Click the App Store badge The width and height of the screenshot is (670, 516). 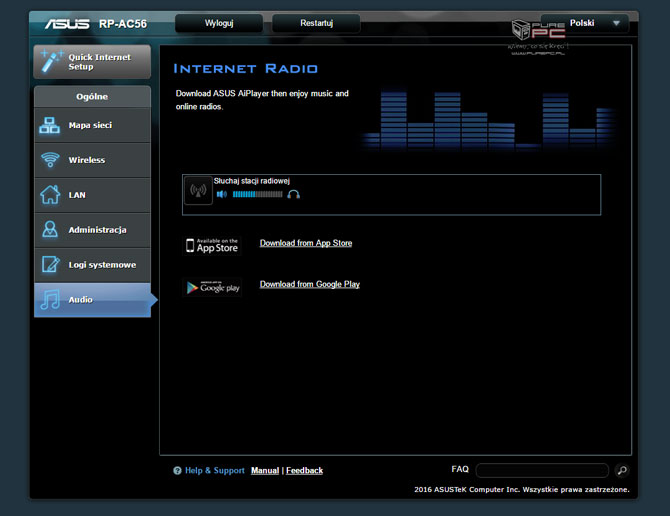point(212,245)
